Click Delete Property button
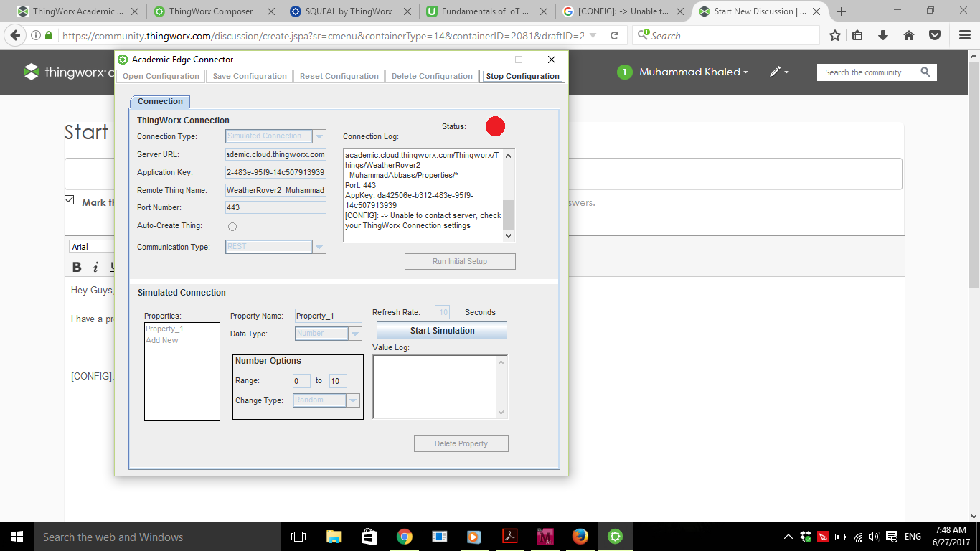980x551 pixels. (461, 443)
